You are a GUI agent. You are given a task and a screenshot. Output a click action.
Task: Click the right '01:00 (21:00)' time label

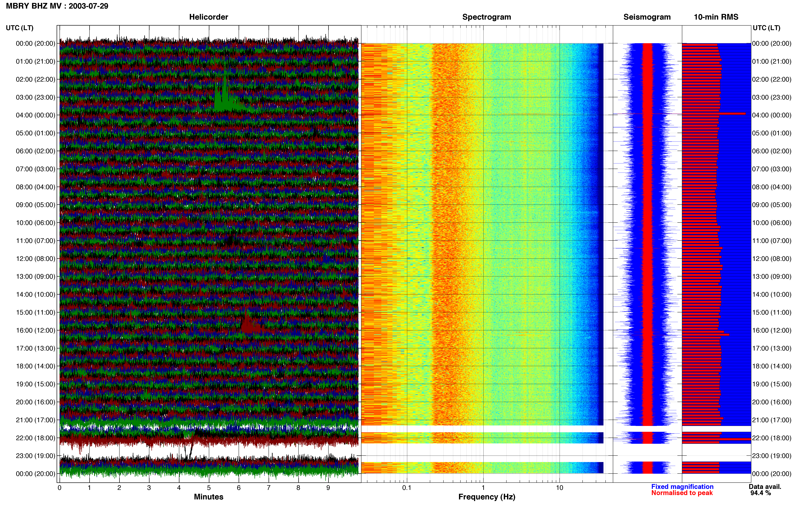pos(772,61)
